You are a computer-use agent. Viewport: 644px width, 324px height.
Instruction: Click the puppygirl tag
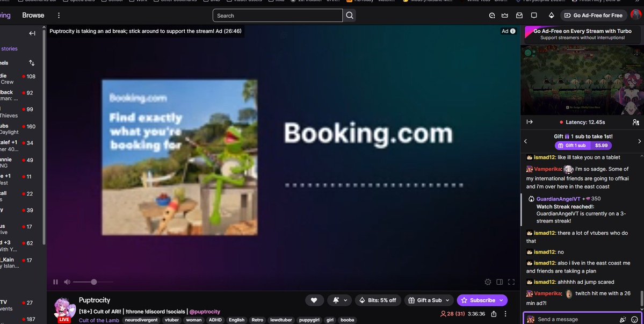click(x=310, y=320)
